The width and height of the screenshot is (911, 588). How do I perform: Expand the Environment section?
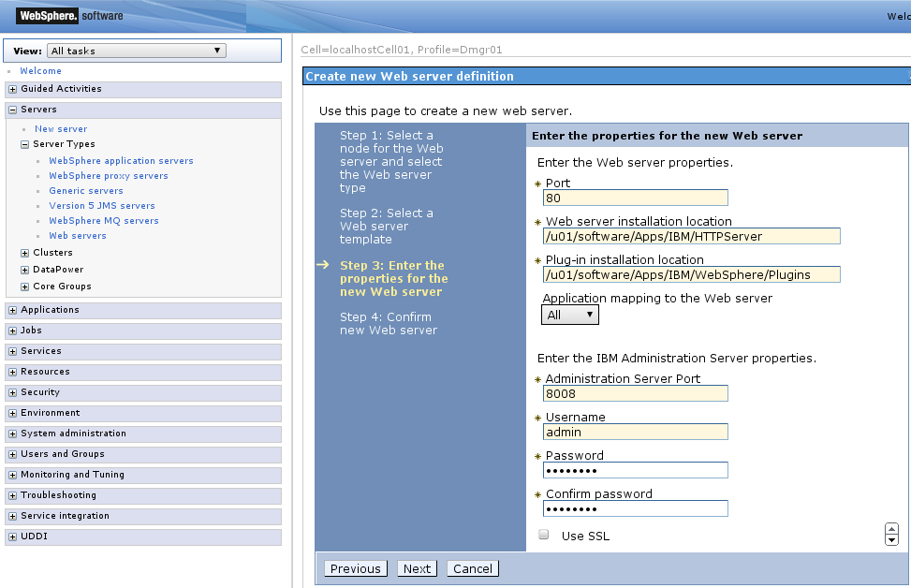(x=13, y=413)
